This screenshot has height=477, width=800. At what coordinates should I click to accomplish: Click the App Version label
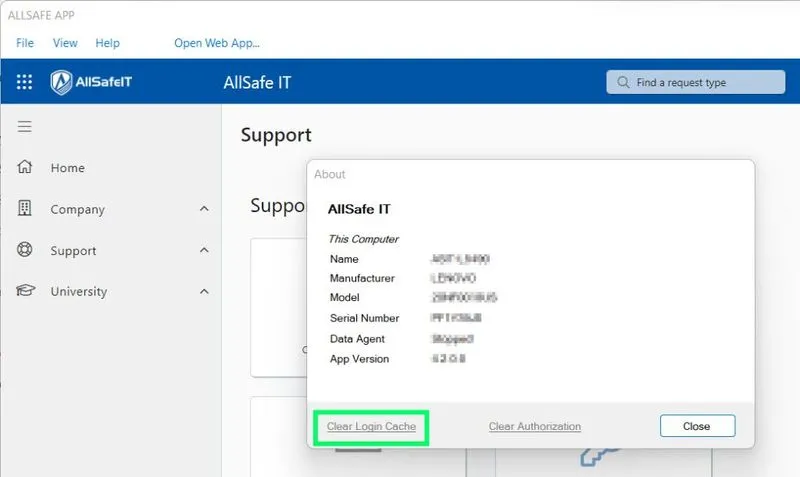(359, 359)
